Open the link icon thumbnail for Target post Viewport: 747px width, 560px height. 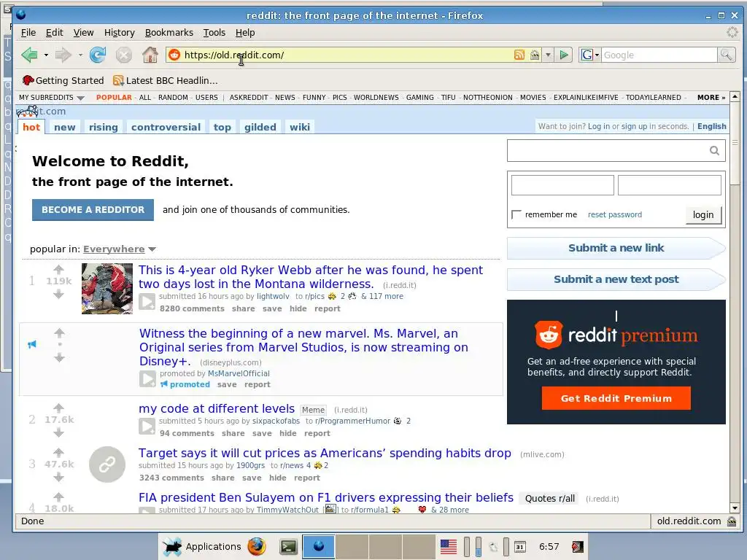(107, 464)
